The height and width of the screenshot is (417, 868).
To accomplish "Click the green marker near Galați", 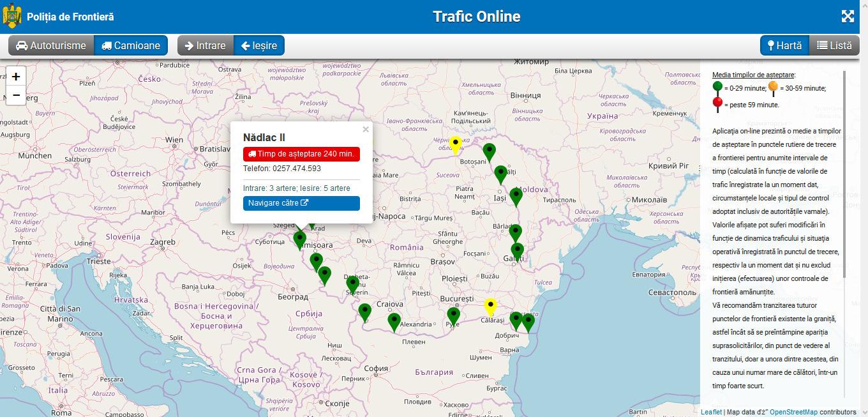I will [x=518, y=251].
